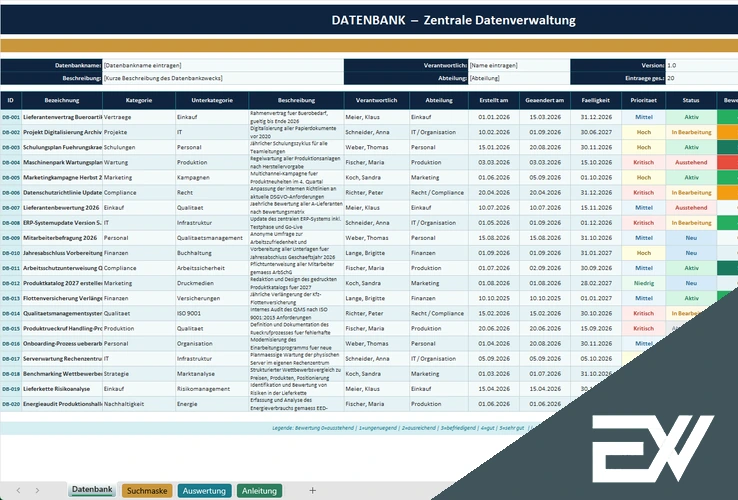
Task: Click the Unterkategorie column header
Action: click(x=212, y=100)
